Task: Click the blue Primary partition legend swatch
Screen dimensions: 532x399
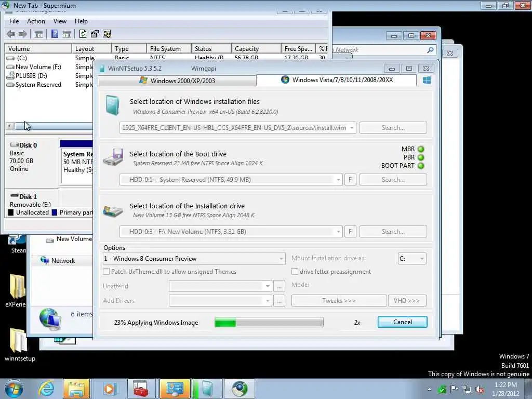Action: (x=54, y=212)
